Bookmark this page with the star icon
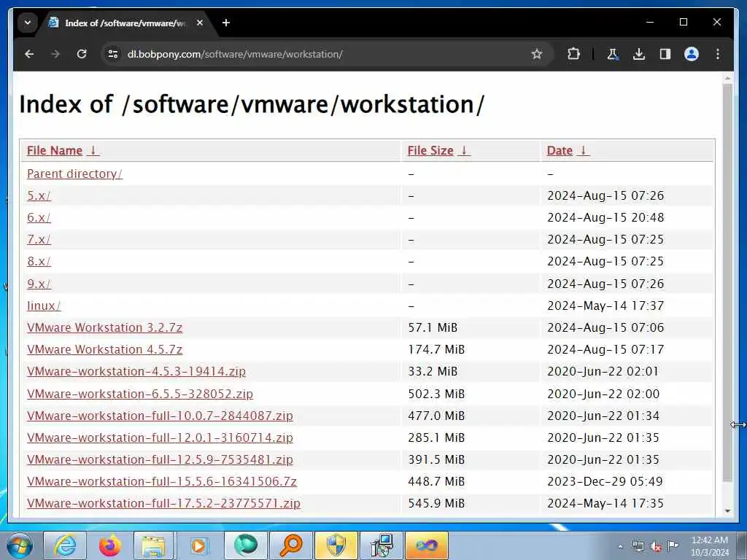Image resolution: width=747 pixels, height=560 pixels. pos(537,54)
